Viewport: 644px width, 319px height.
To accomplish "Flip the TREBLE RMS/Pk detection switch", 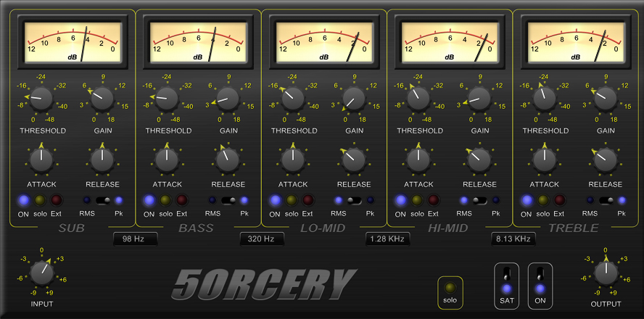I will coord(606,200).
